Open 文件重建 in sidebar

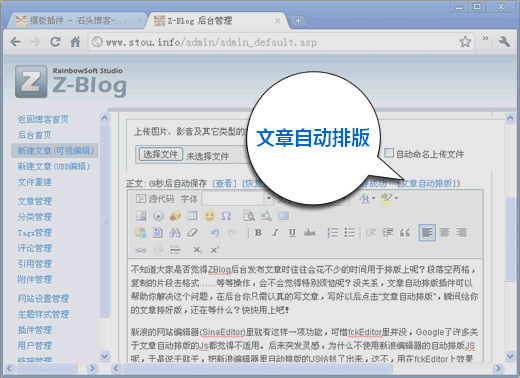pos(35,182)
